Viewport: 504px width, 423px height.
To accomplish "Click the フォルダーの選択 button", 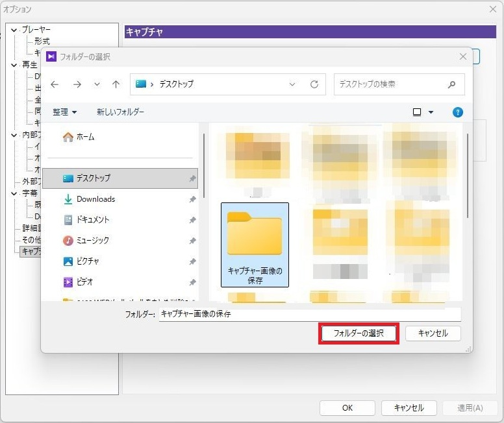I will (x=359, y=333).
